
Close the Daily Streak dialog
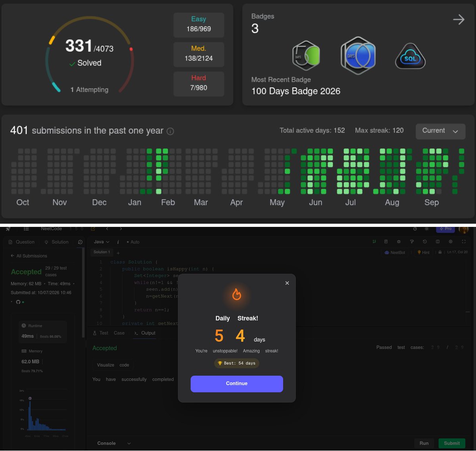point(287,283)
